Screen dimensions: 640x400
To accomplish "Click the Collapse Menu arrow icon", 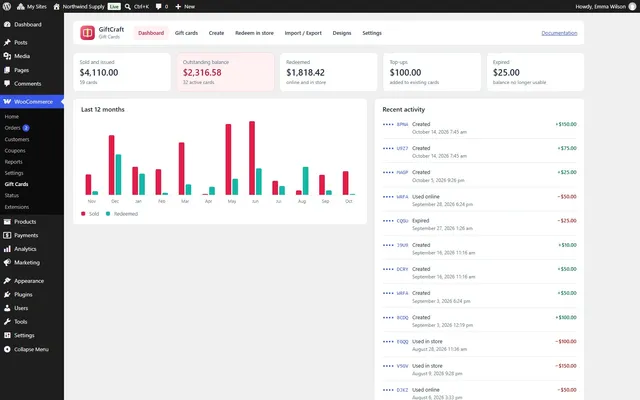I will [7, 349].
